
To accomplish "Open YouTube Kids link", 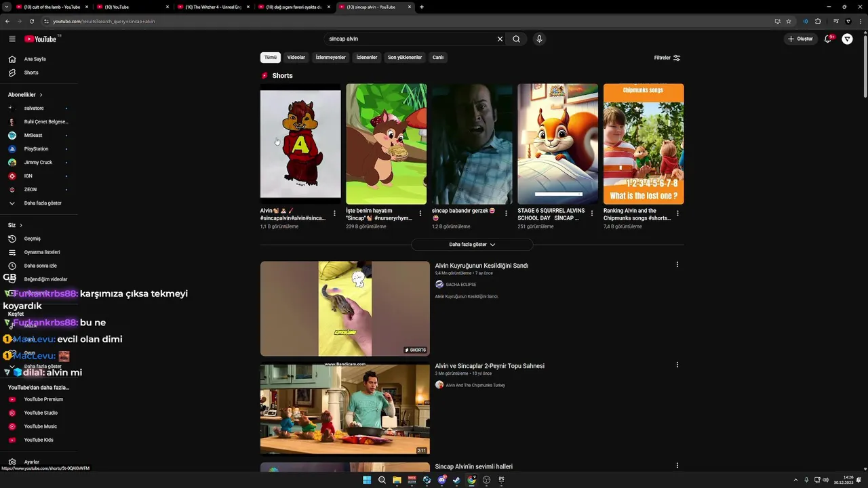I will 39,440.
